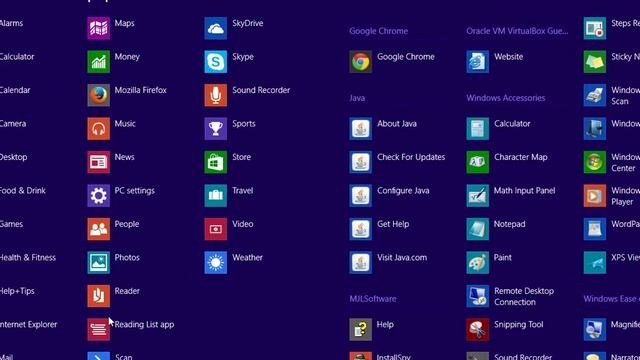
Task: Open the Steps Recorder icon
Action: point(595,28)
